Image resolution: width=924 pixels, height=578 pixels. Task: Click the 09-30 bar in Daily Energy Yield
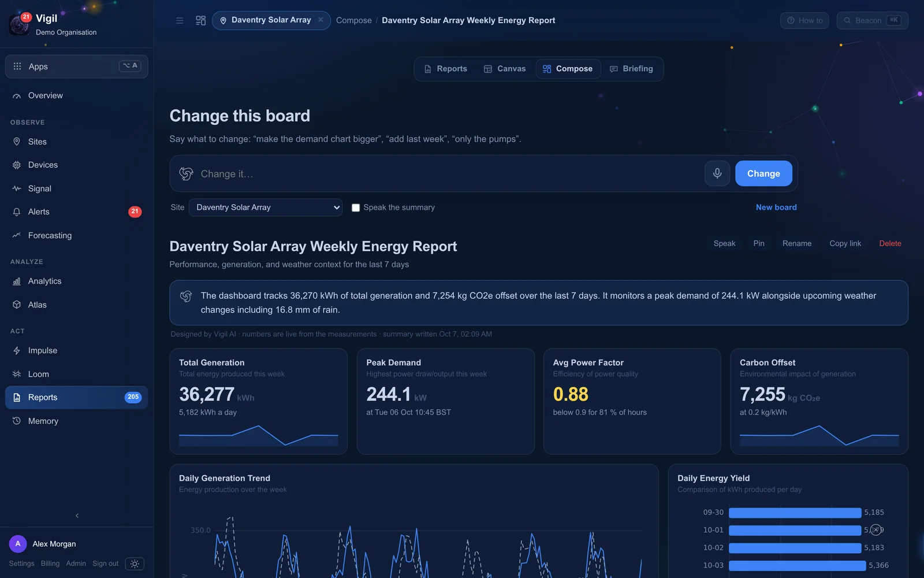tap(795, 513)
